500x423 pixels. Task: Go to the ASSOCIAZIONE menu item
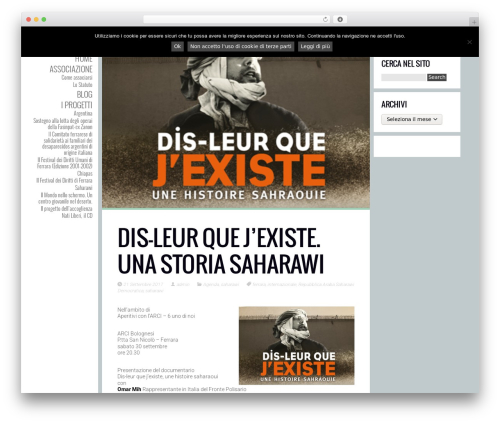(x=71, y=69)
